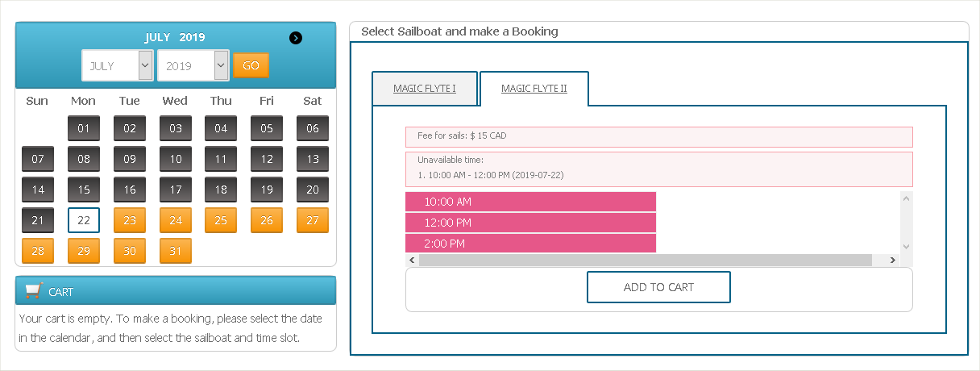Select the highlighted date 22
980x371 pixels.
point(84,220)
